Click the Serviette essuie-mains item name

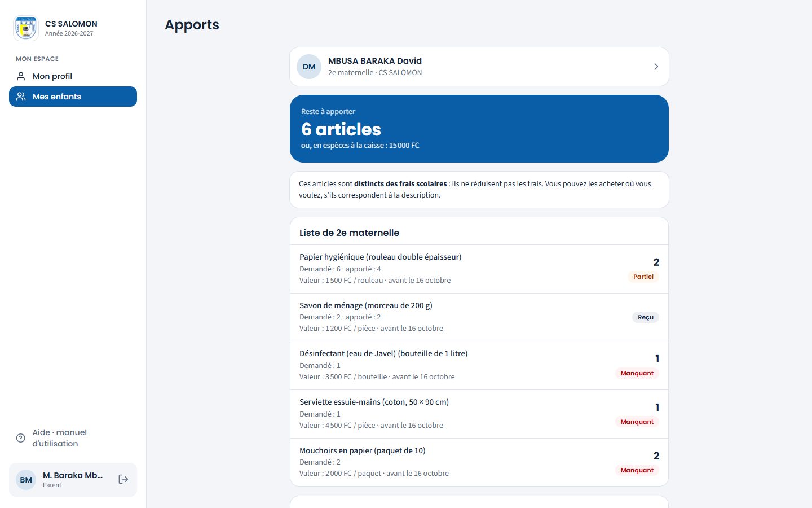point(374,402)
